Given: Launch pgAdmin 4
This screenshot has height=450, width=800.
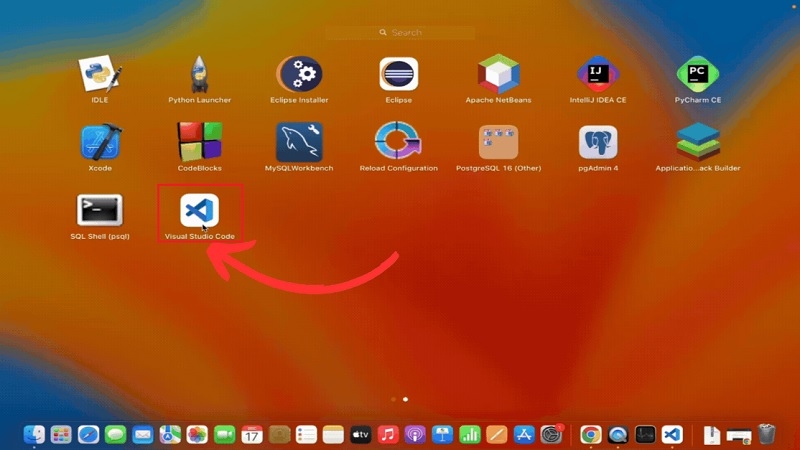Looking at the screenshot, I should coord(598,142).
